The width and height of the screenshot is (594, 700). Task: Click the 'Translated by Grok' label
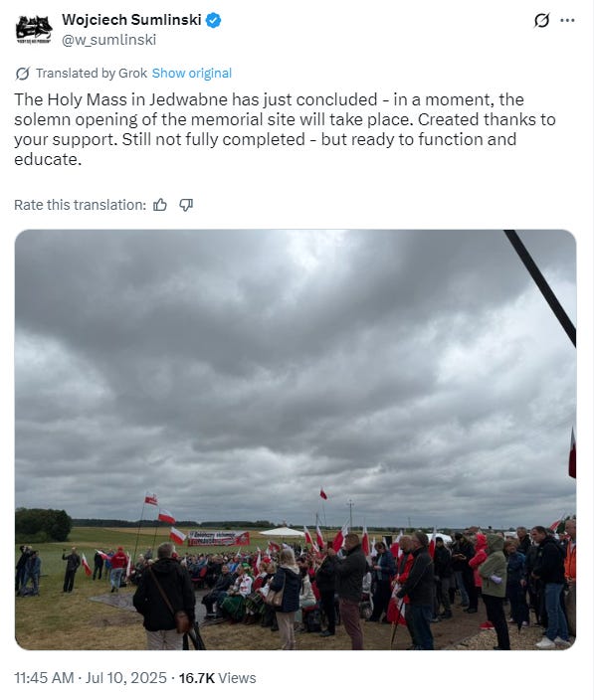click(x=92, y=74)
